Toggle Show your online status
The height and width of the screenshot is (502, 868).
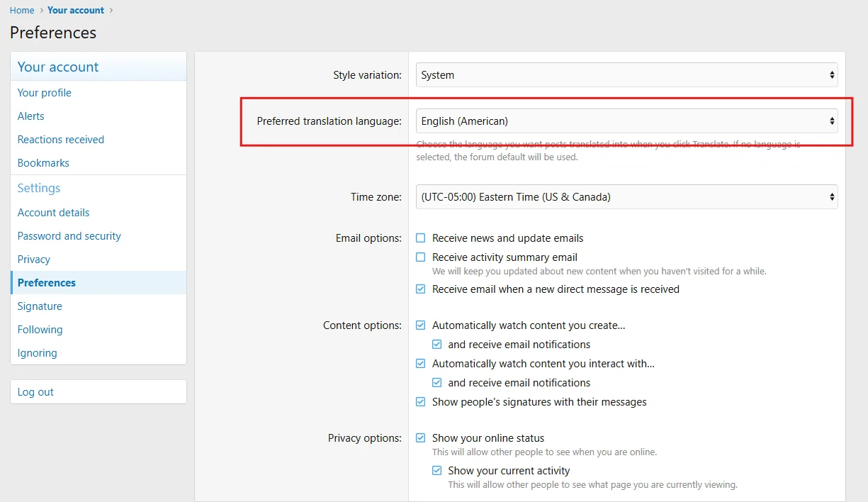point(421,438)
